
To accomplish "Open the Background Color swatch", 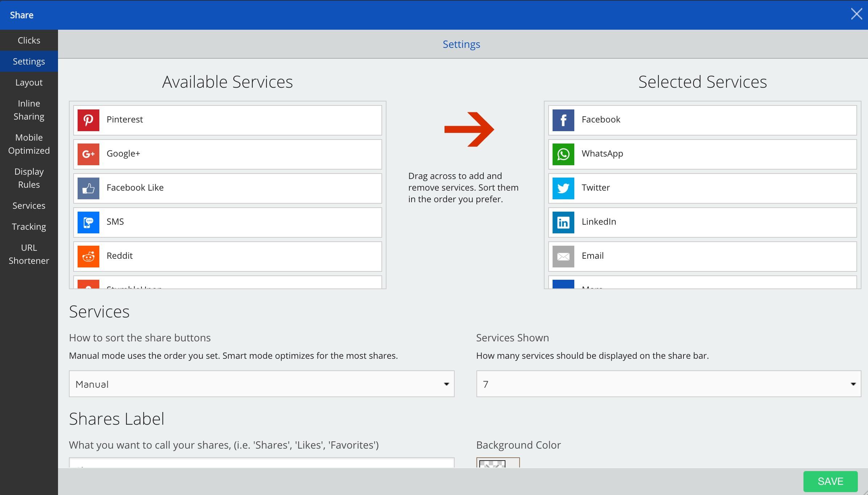I will tap(498, 463).
